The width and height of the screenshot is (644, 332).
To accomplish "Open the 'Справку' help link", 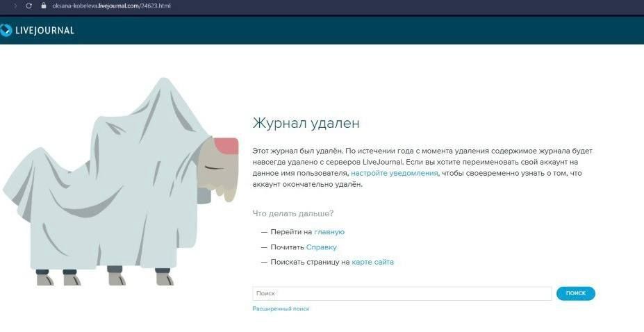I will pyautogui.click(x=321, y=247).
